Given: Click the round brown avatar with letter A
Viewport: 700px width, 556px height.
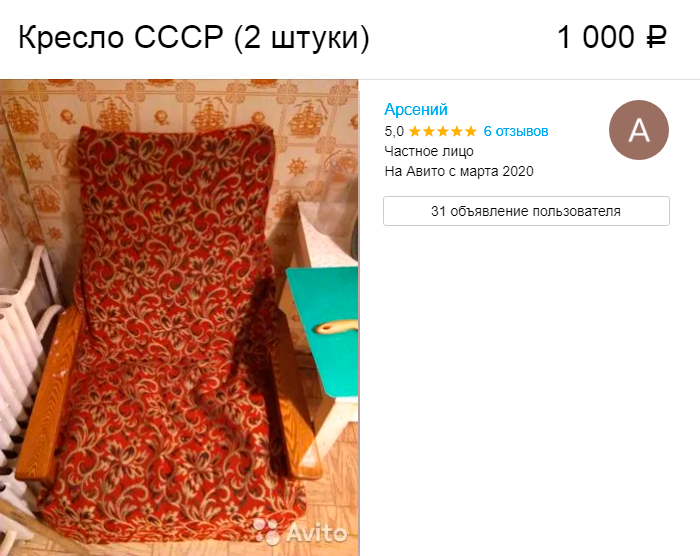Looking at the screenshot, I should click(638, 130).
